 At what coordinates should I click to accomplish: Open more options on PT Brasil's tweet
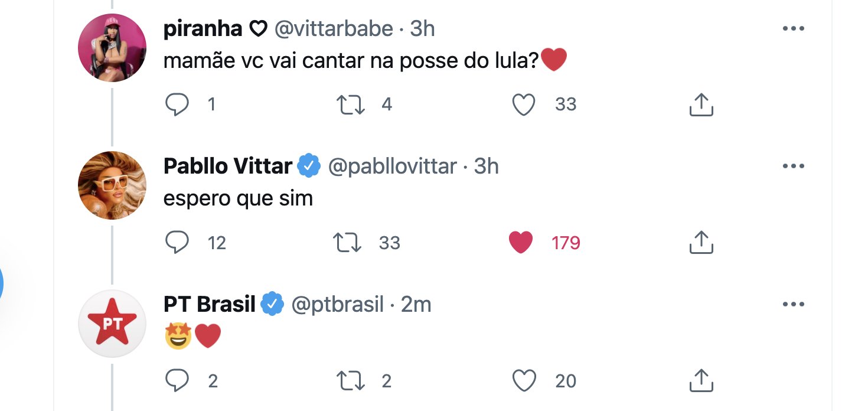point(793,305)
